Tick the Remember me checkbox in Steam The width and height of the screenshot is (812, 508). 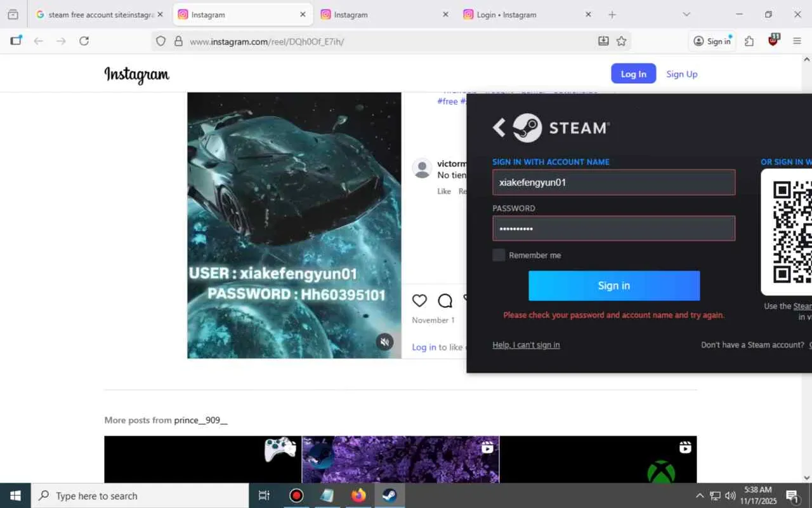tap(499, 255)
